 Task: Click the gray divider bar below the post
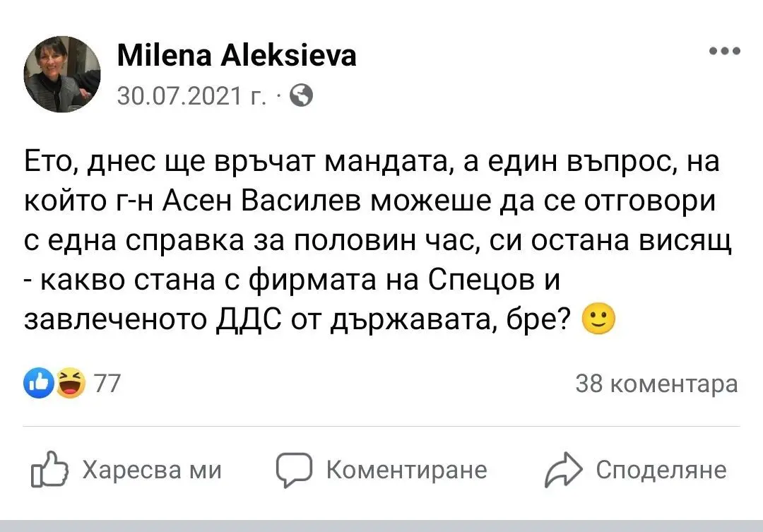tap(381, 526)
